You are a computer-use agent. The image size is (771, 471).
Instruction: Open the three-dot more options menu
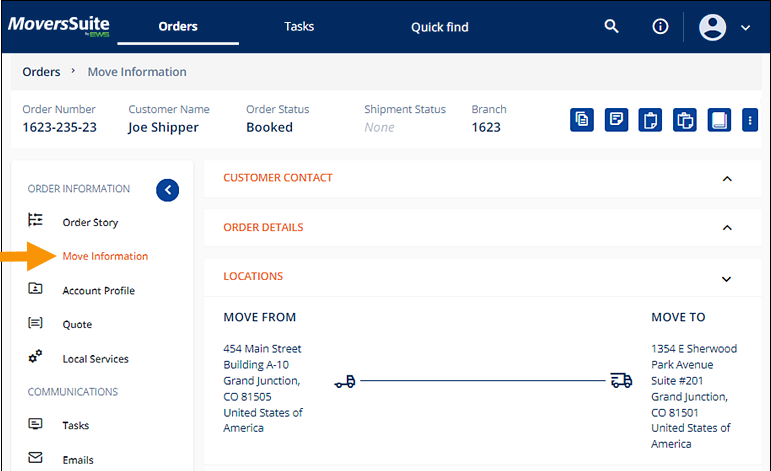point(750,120)
